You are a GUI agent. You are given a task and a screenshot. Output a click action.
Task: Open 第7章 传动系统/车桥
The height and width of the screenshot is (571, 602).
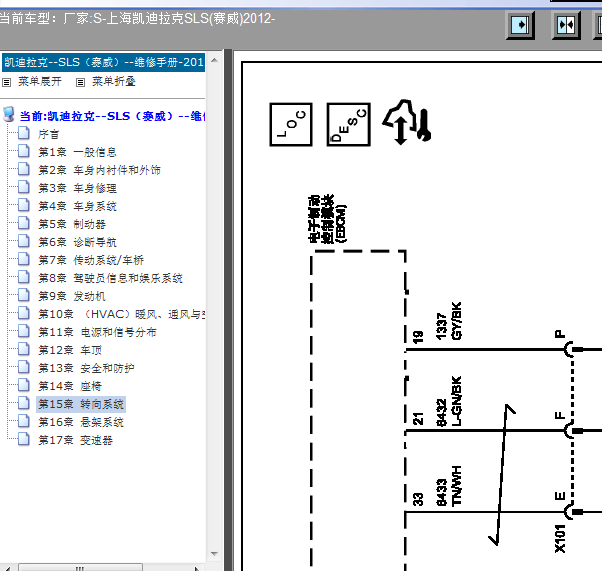click(x=91, y=260)
